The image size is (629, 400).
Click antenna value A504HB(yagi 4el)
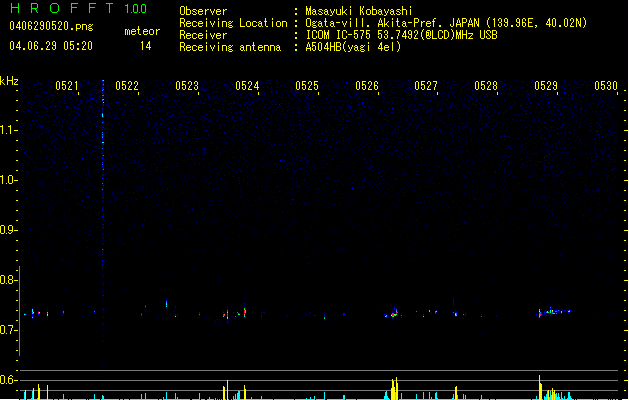coord(353,47)
